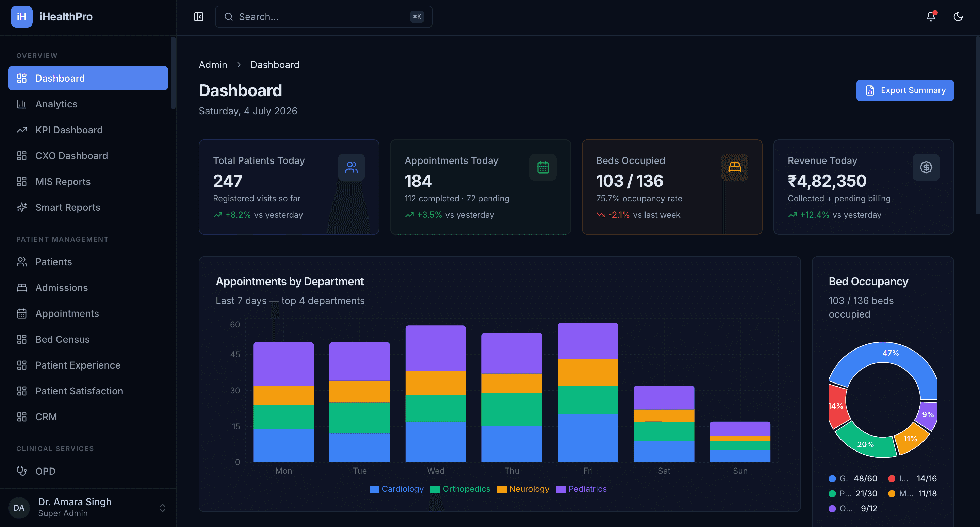Screen dimensions: 980x527
Task: Click the Friday stacked bar
Action: (588, 393)
